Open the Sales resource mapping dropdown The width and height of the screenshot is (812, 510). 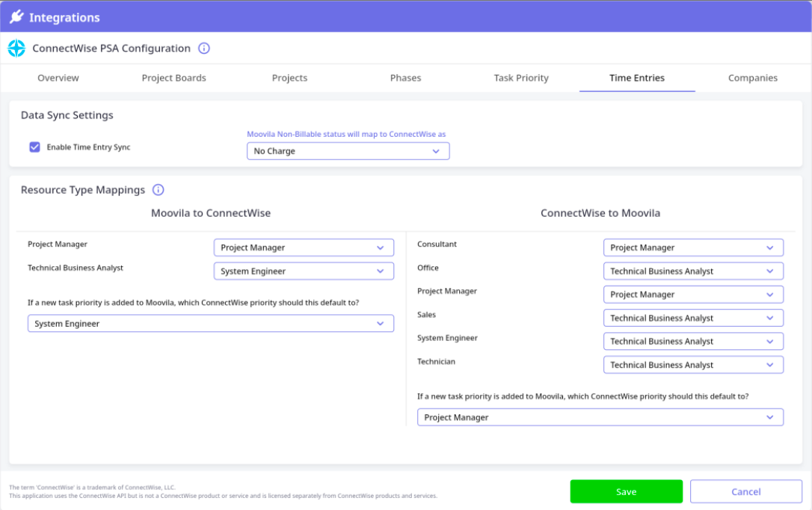[x=692, y=318]
